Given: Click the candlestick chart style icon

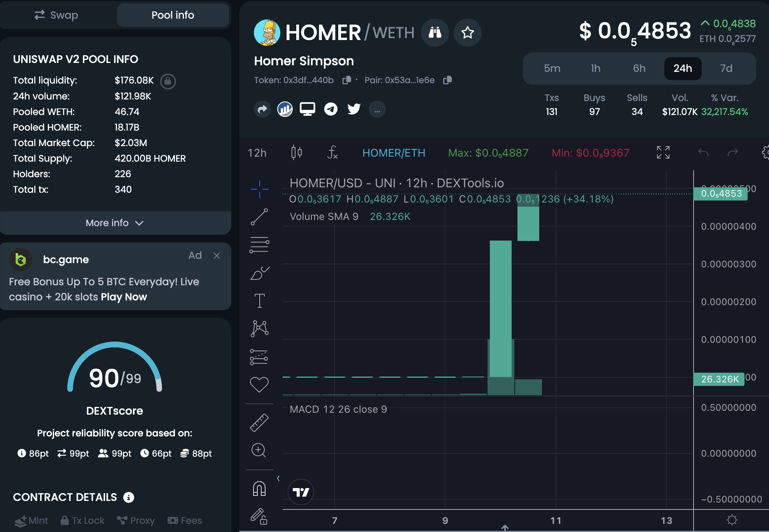Looking at the screenshot, I should click(x=297, y=152).
